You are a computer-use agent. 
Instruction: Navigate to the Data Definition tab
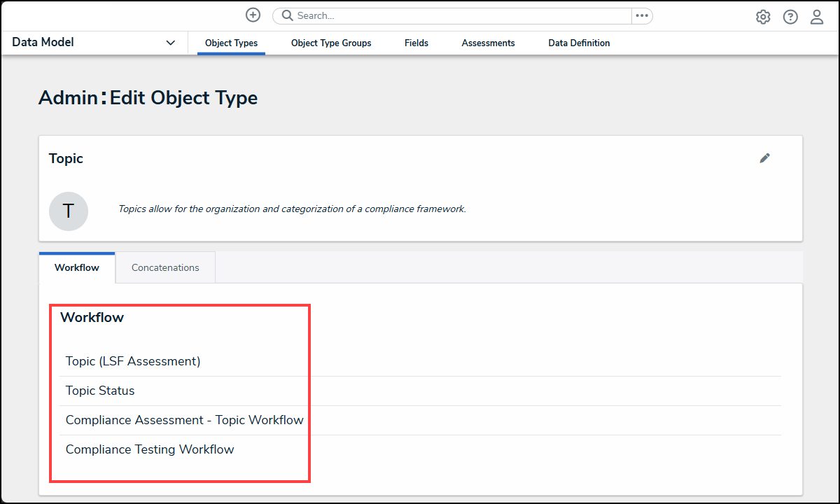pyautogui.click(x=579, y=43)
